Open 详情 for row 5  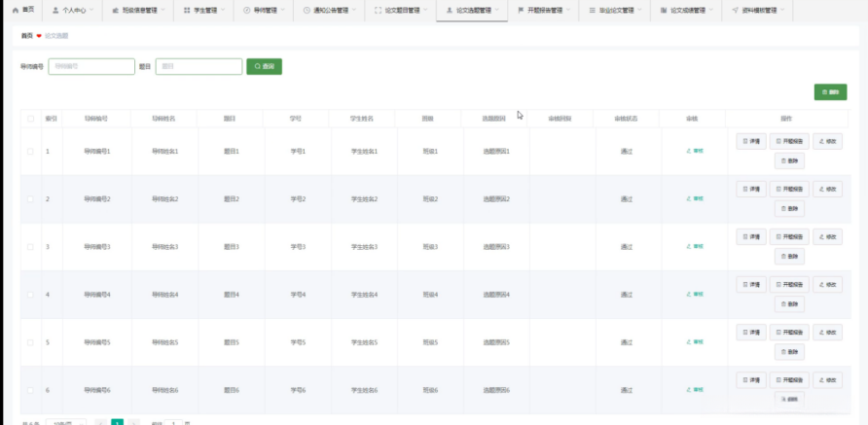(751, 332)
